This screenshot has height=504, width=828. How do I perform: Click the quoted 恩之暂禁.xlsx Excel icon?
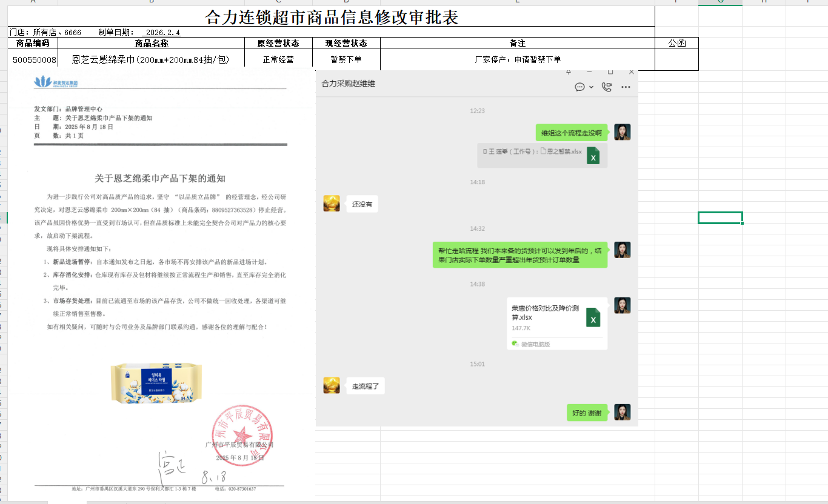[593, 156]
